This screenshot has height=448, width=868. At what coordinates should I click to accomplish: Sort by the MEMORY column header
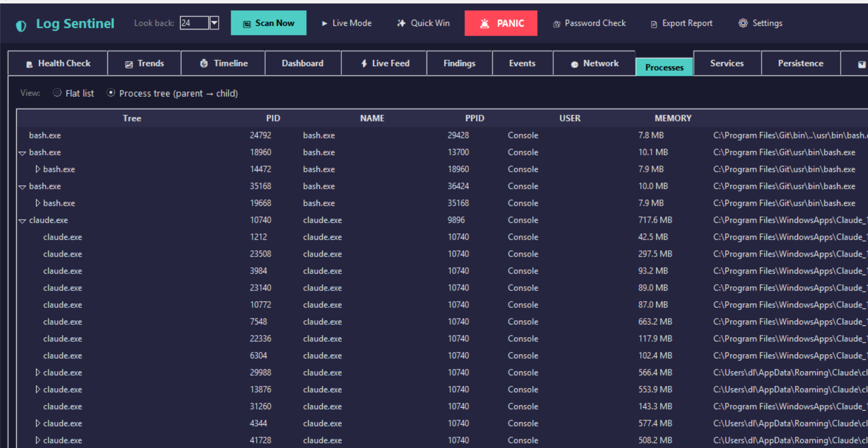click(672, 118)
